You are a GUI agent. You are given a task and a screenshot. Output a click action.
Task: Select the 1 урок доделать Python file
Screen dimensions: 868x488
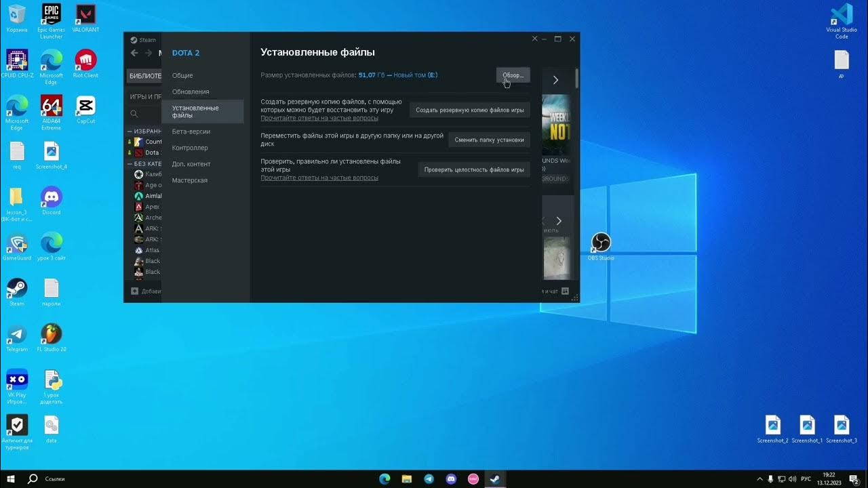point(51,386)
